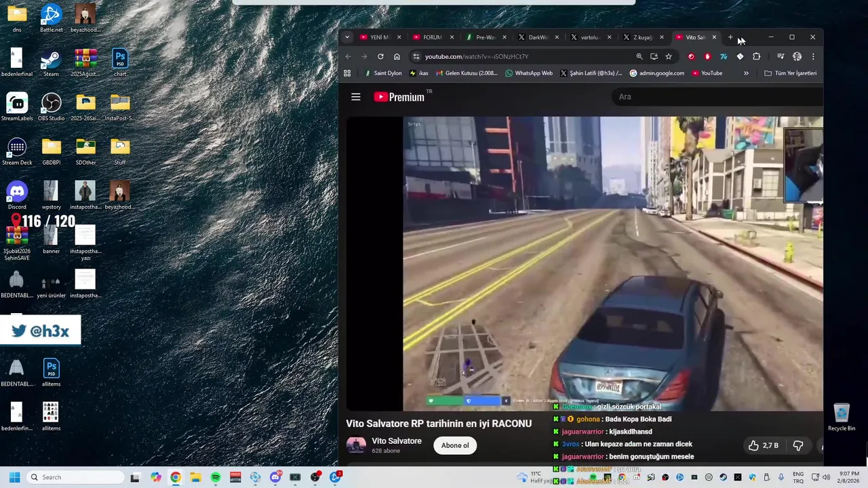Close the Vito Sal... active tab
This screenshot has height=488, width=868.
click(714, 37)
